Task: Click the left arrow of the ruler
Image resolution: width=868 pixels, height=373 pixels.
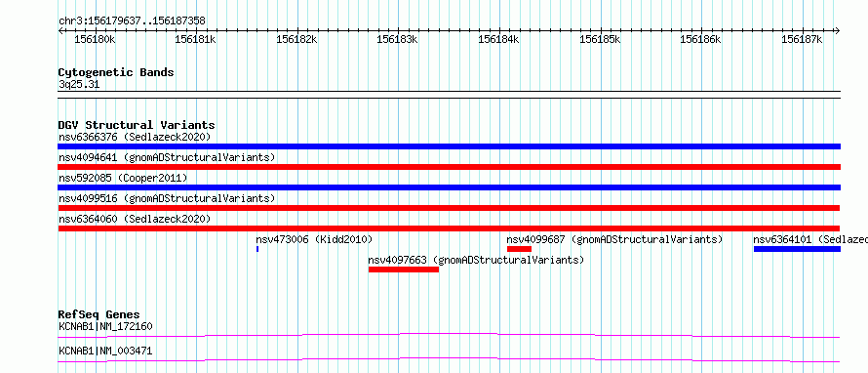Action: 60,31
